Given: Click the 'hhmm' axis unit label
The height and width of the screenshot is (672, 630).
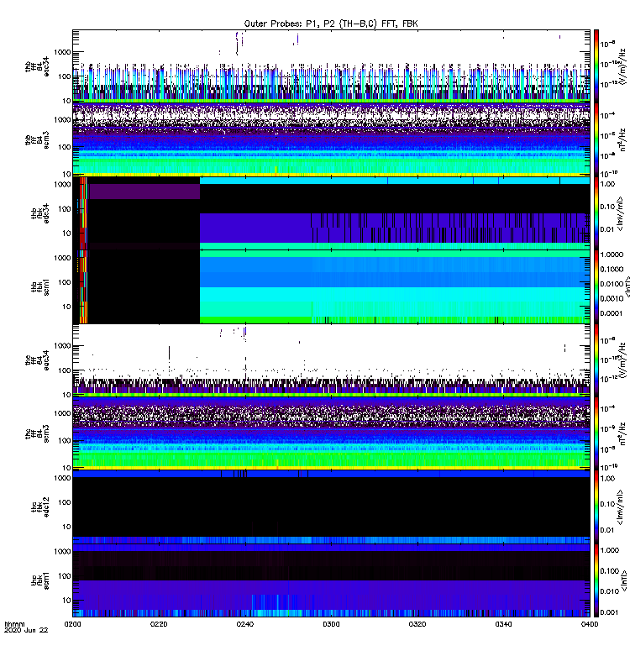Looking at the screenshot, I should [x=14, y=624].
